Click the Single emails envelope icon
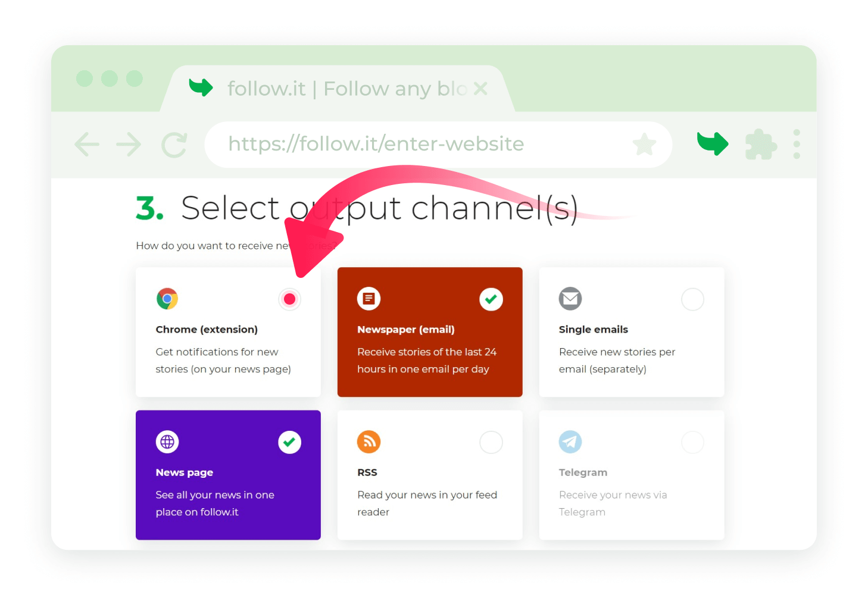This screenshot has width=868, height=595. point(570,299)
